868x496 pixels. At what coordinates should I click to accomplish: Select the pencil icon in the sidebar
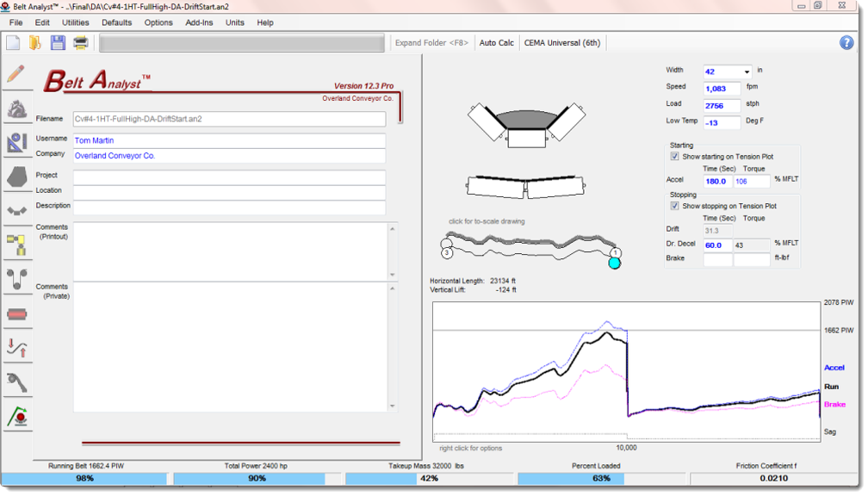click(16, 73)
